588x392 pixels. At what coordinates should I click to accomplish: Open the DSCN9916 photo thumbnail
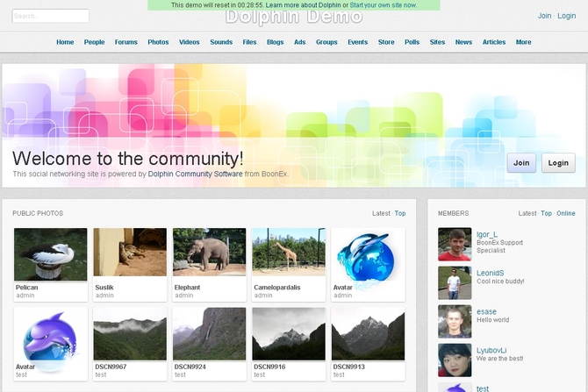tap(289, 334)
